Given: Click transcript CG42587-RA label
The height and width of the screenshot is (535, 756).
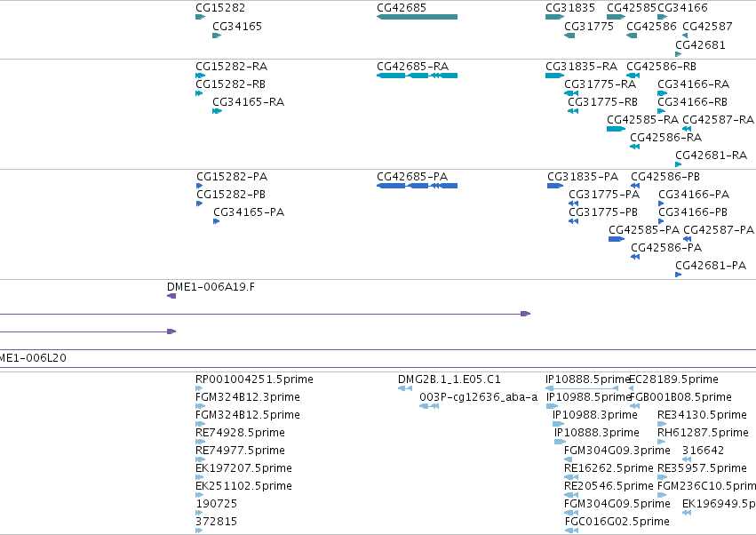Looking at the screenshot, I should (719, 119).
